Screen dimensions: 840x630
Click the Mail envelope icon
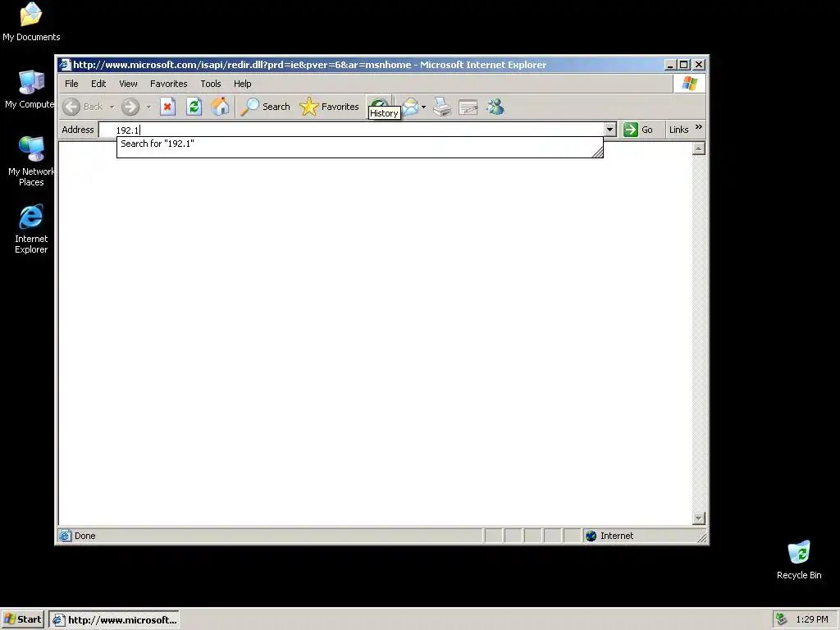point(410,107)
